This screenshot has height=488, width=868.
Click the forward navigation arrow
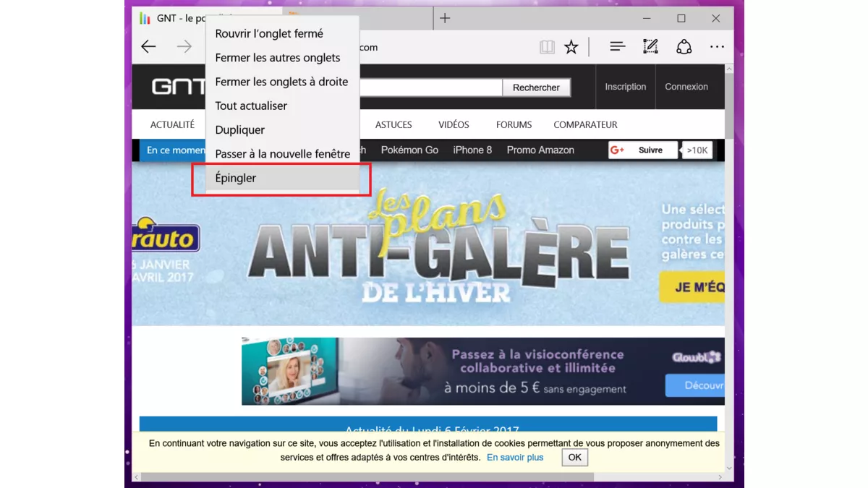(184, 47)
